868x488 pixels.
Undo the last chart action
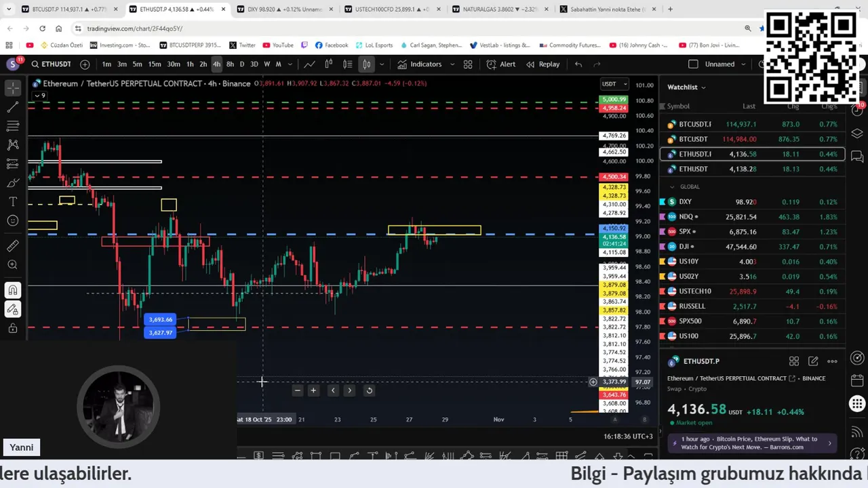pos(578,64)
